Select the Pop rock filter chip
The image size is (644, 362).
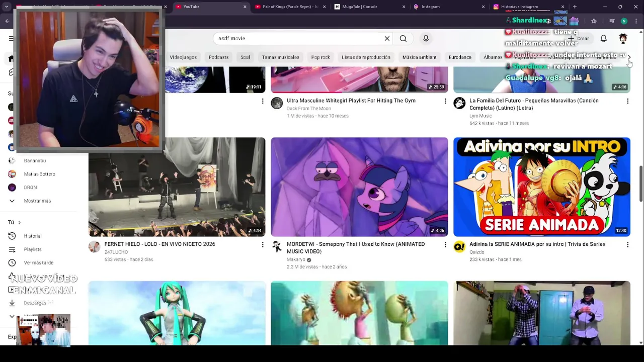point(320,57)
